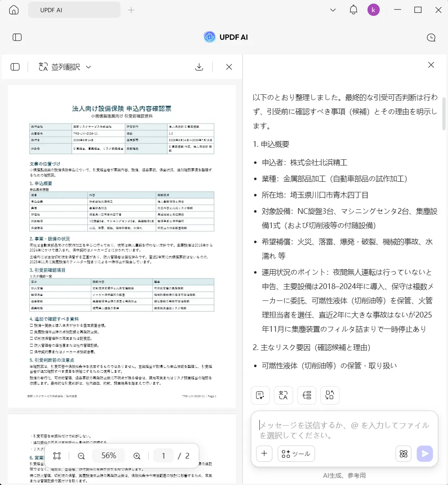Click the current page number field

point(163,456)
